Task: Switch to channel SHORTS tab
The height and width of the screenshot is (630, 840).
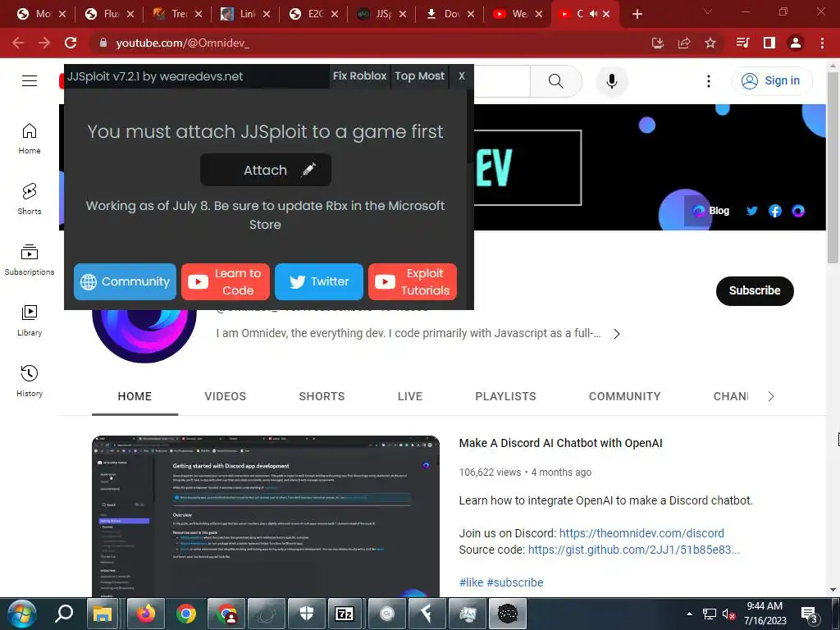Action: tap(322, 396)
